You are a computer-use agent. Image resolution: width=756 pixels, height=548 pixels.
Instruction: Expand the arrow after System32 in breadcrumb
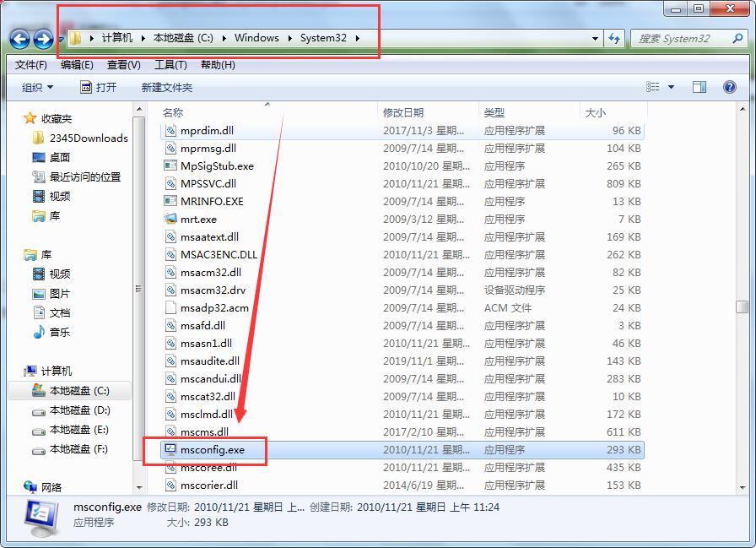[x=357, y=38]
